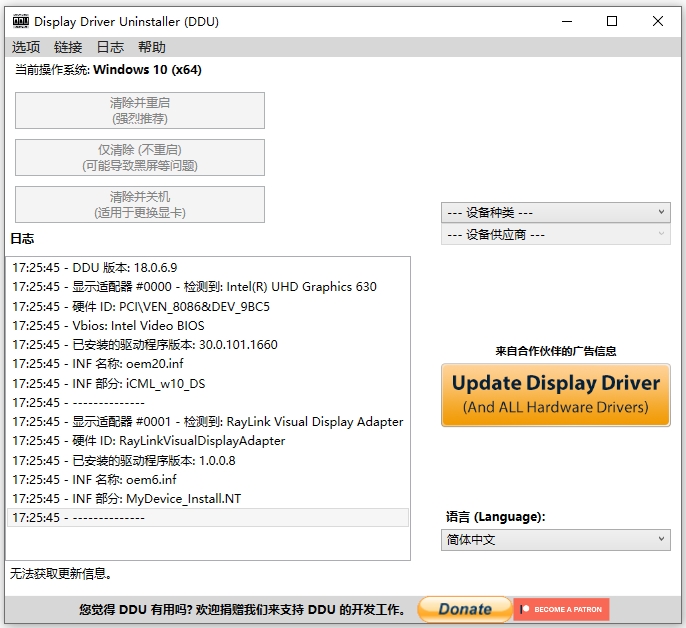The image size is (686, 628).
Task: Select log line PCI\VEN_8086&DEV_9BC5
Action: click(208, 306)
